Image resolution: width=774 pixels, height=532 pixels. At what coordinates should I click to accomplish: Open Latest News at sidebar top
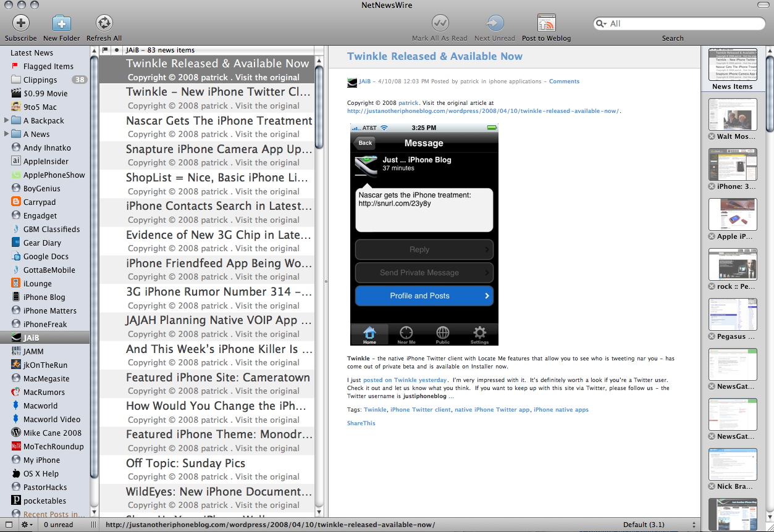(32, 52)
